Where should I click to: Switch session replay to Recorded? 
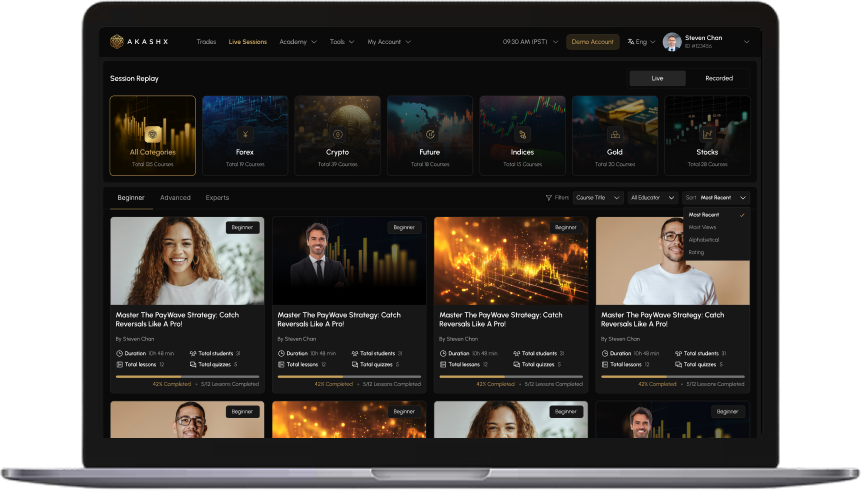pyautogui.click(x=718, y=78)
